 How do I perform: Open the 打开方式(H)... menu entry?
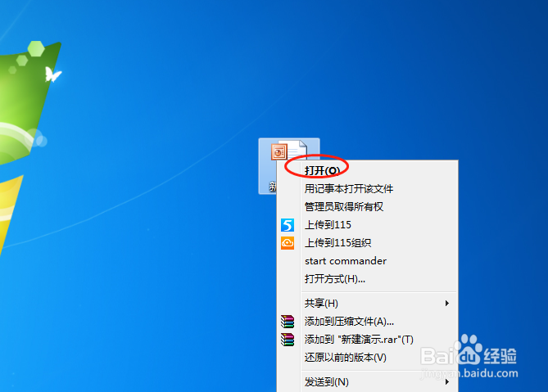(367, 279)
